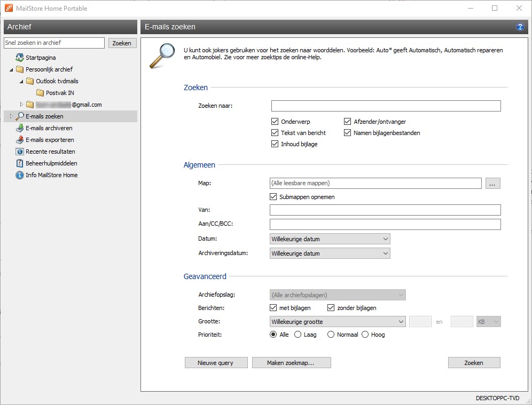Screen dimensions: 532x405
Task: Select Outlook tvdmails in archive tree
Action: 57,81
